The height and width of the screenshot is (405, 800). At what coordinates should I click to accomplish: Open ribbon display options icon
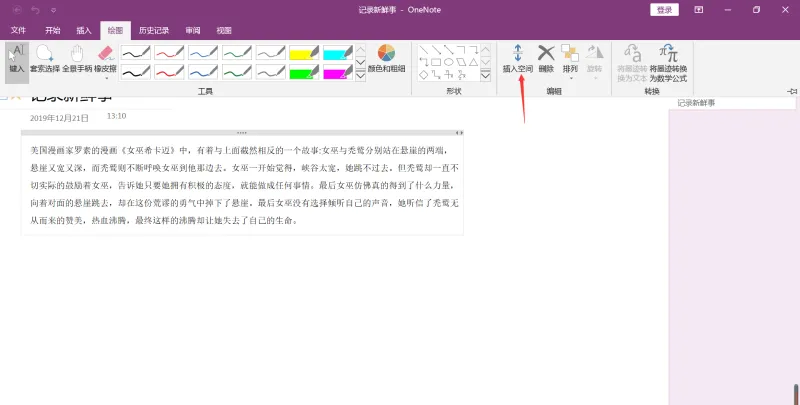(698, 10)
